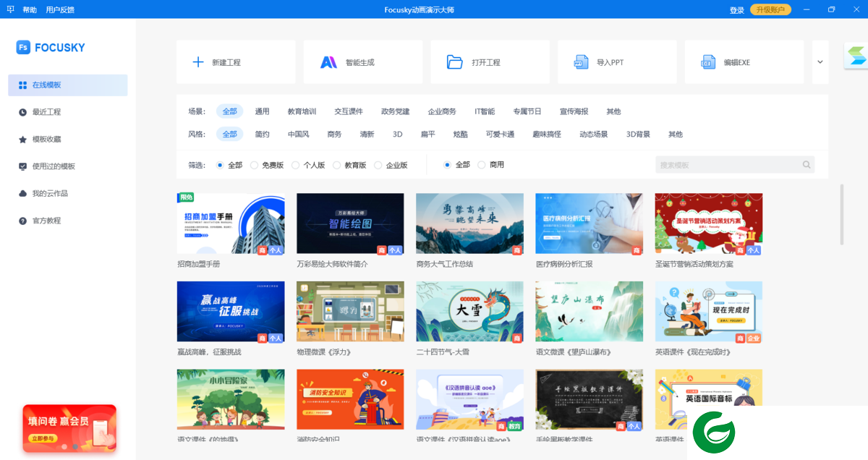Select the 政务党建 scene filter
This screenshot has width=868, height=460.
point(396,111)
